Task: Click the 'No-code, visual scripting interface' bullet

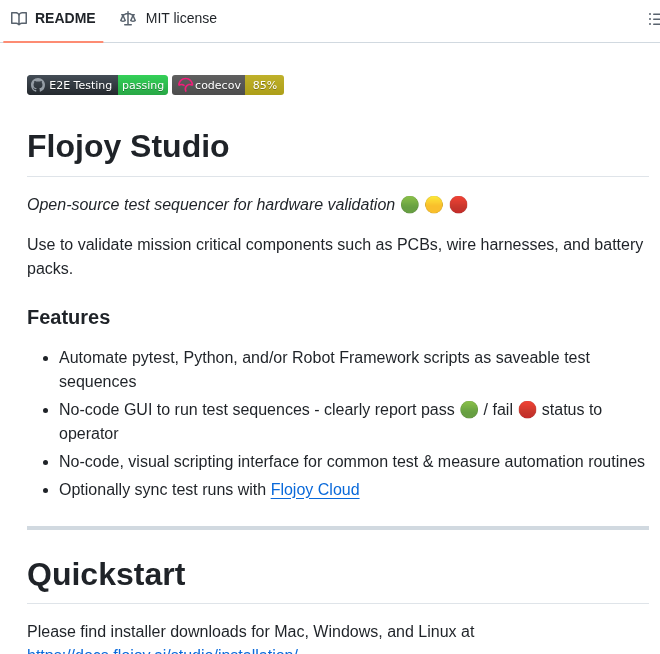Action: pos(352,462)
